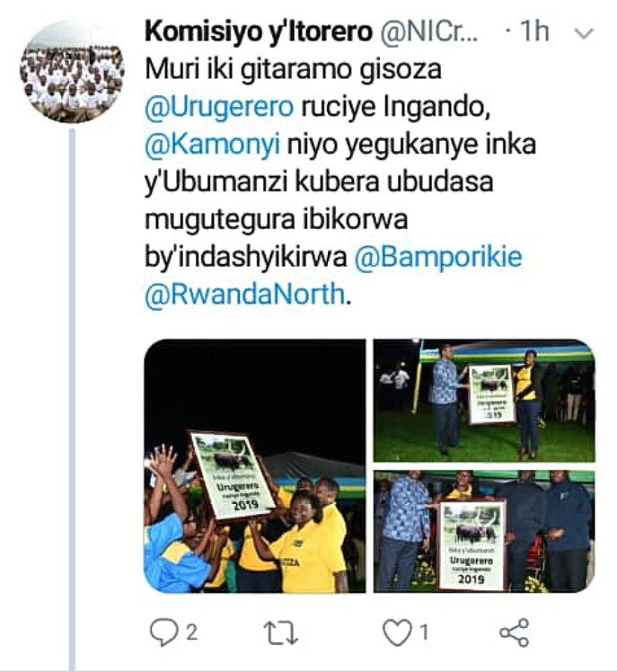Open the @Kamonyi mention link
This screenshot has height=672, width=617.
213,145
